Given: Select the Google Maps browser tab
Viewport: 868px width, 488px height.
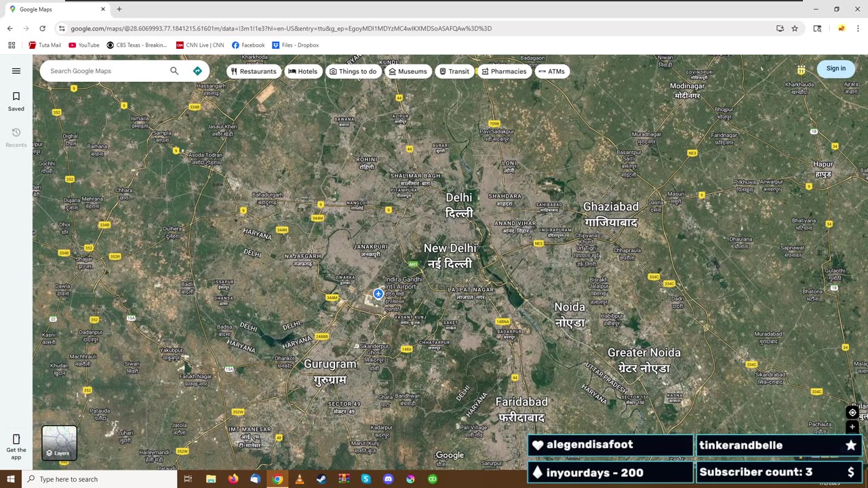Looking at the screenshot, I should [56, 9].
